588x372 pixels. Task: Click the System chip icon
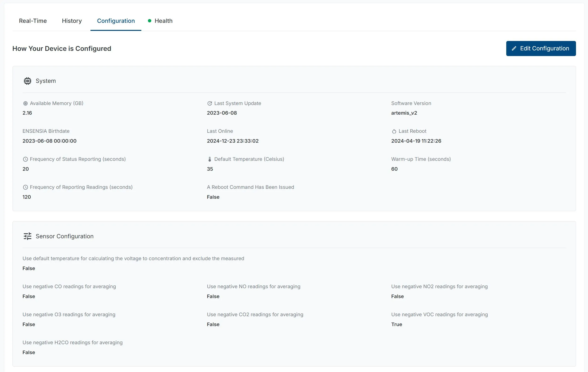point(27,81)
